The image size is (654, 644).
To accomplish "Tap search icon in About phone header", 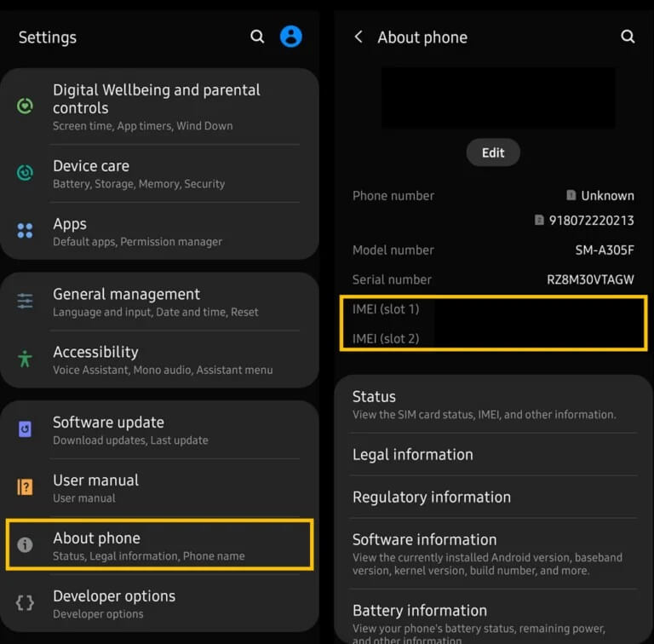I will pos(628,37).
